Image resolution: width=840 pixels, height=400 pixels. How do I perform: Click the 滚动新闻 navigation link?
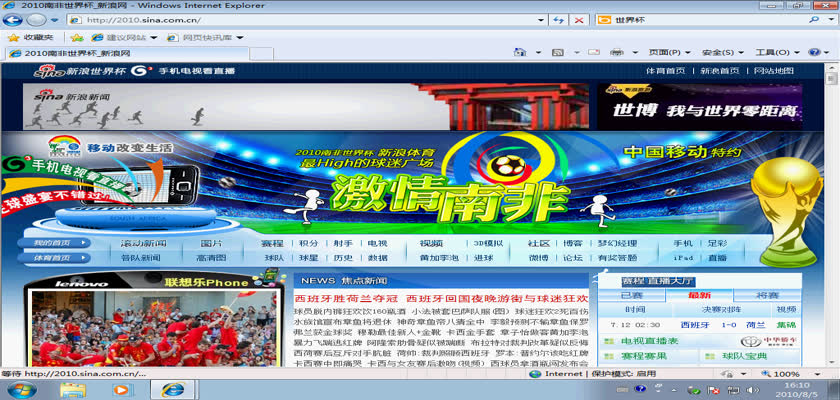(143, 243)
